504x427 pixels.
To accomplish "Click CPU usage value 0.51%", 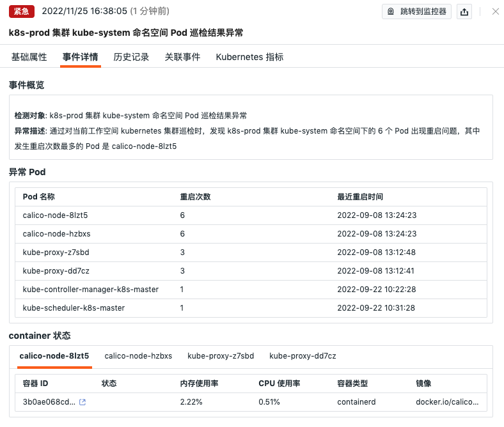I will coord(269,402).
